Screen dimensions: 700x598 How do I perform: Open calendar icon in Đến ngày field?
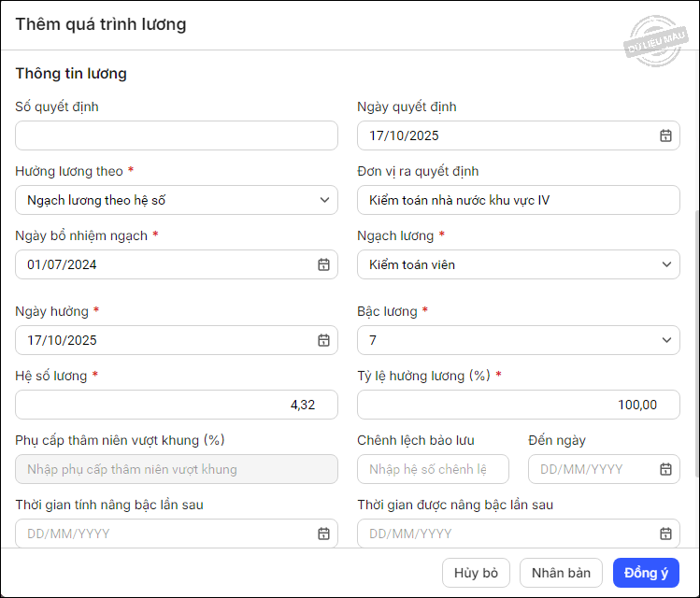point(665,469)
